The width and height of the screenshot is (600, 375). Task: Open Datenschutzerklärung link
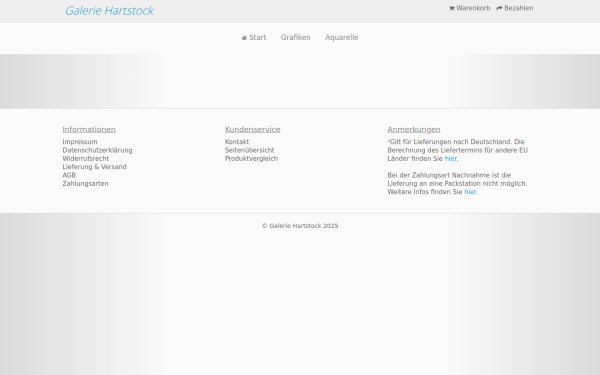[x=97, y=150]
